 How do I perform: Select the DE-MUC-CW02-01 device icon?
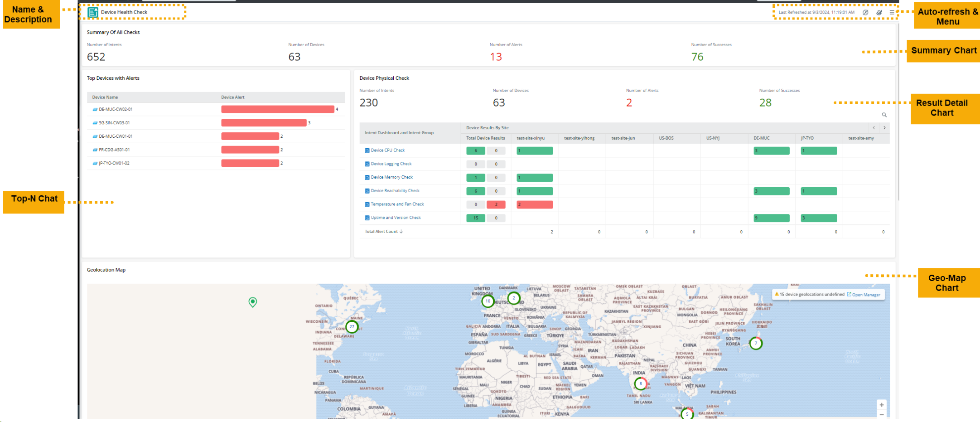click(95, 110)
